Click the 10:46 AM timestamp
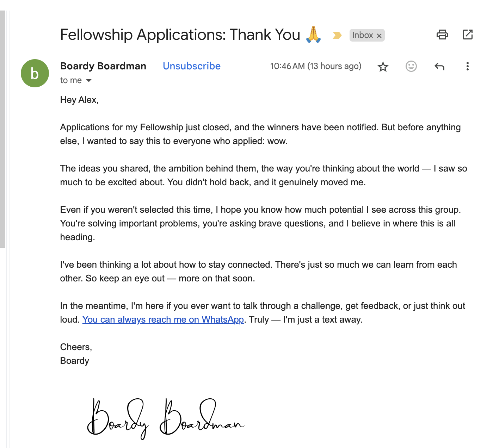Image resolution: width=487 pixels, height=448 pixels. pyautogui.click(x=315, y=66)
